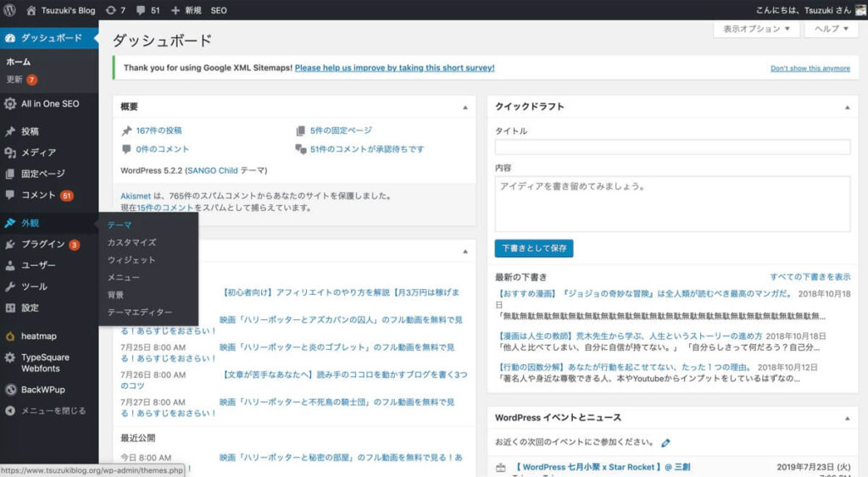Open the 表示オプション dropdown
868x477 pixels.
tap(756, 29)
